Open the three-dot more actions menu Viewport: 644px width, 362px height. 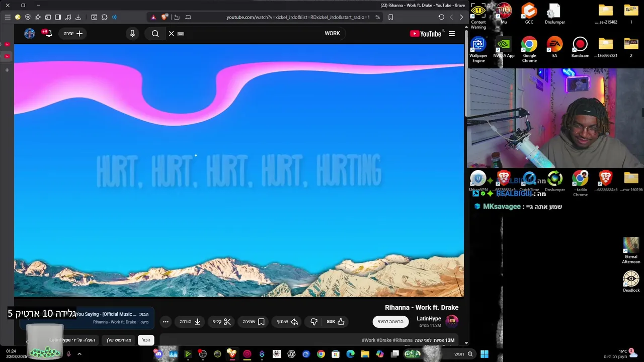166,322
